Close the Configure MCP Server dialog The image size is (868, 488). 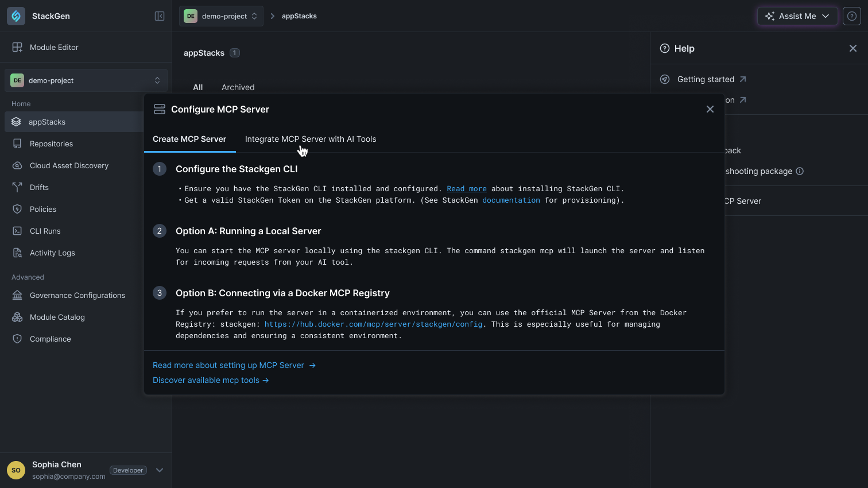(710, 109)
